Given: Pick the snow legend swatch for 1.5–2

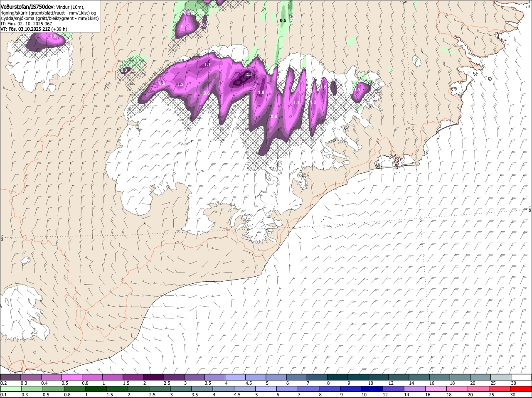Looking at the screenshot, I should (133, 377).
